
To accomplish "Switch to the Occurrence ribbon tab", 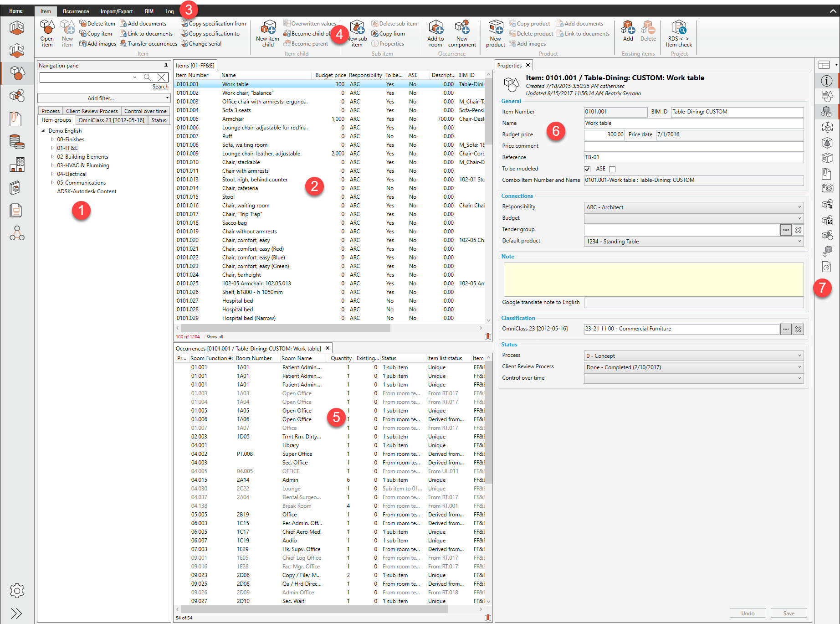I will pyautogui.click(x=76, y=11).
